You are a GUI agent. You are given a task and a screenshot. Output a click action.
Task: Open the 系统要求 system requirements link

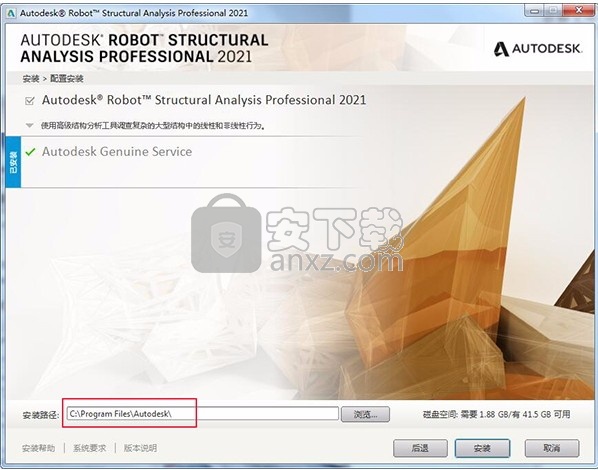[x=90, y=448]
